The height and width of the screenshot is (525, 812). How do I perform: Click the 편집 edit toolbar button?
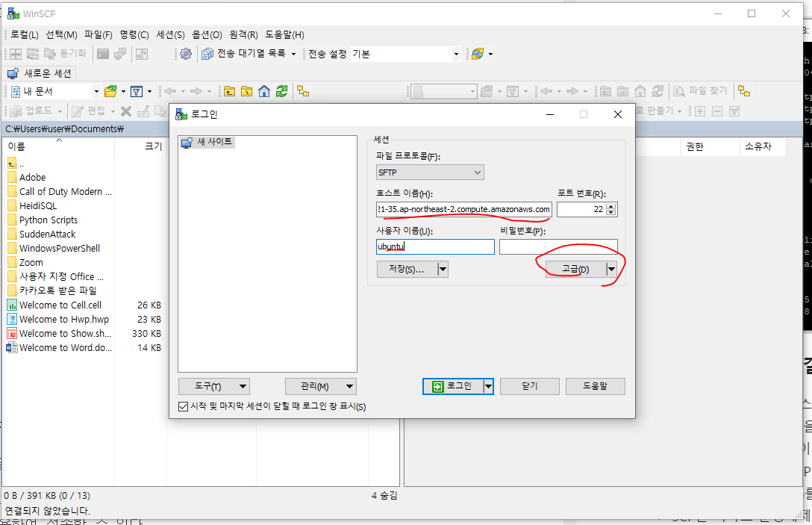click(x=89, y=111)
